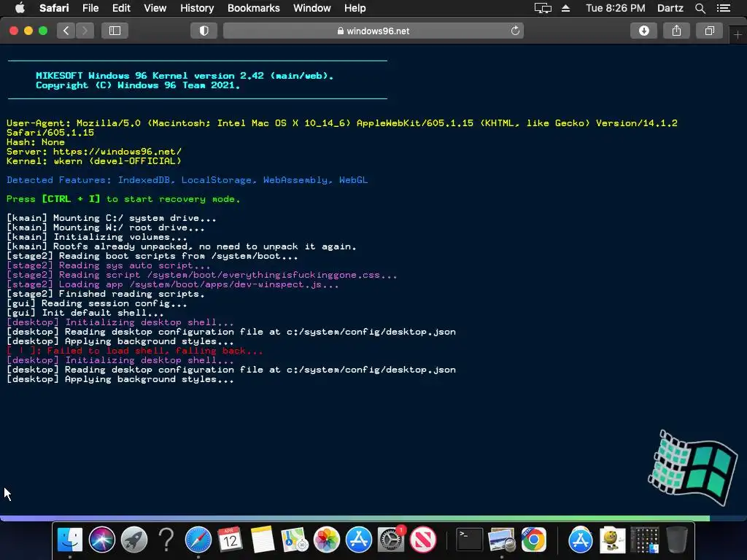Click the Safari compass in Dock

(198, 540)
